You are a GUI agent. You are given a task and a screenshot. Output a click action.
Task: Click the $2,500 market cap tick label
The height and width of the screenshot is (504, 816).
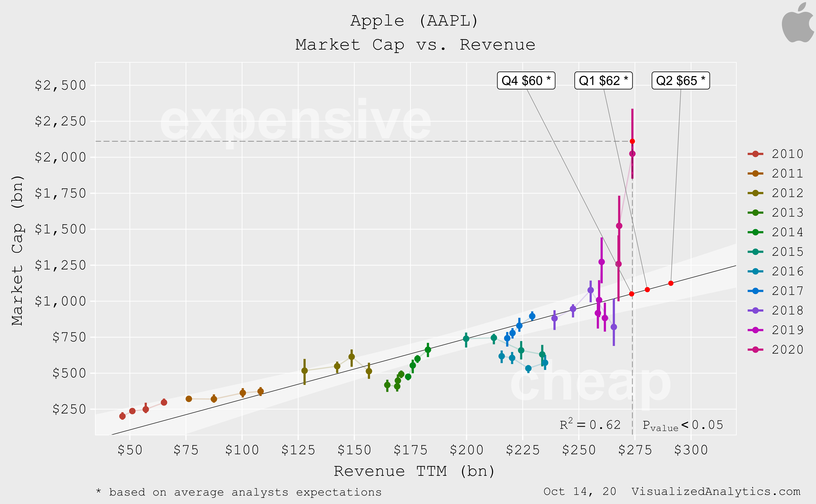pyautogui.click(x=60, y=85)
